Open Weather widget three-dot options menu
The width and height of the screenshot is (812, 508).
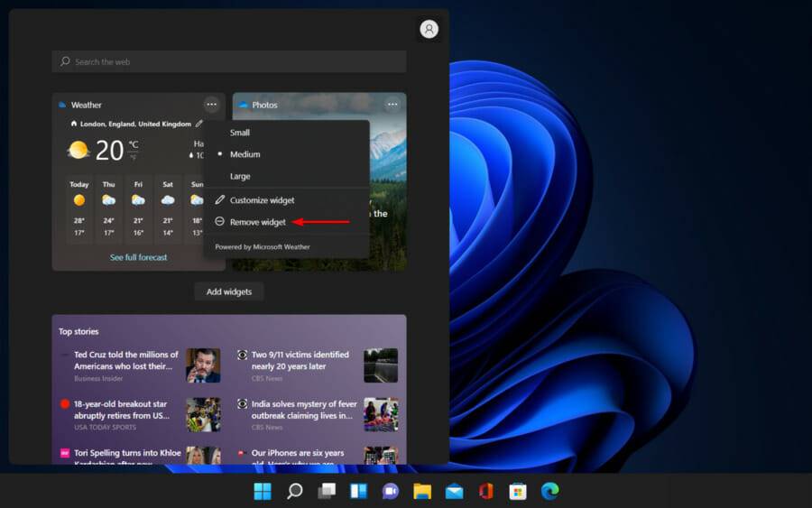tap(211, 105)
